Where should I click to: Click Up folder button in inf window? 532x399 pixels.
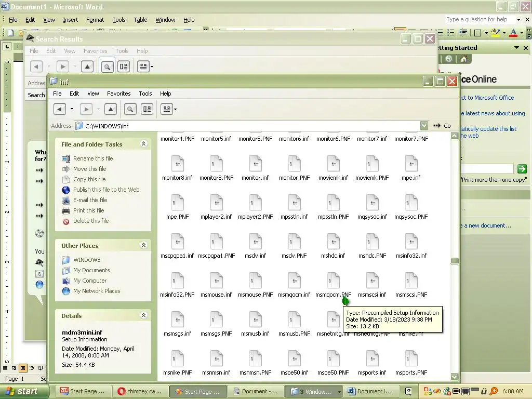111,109
